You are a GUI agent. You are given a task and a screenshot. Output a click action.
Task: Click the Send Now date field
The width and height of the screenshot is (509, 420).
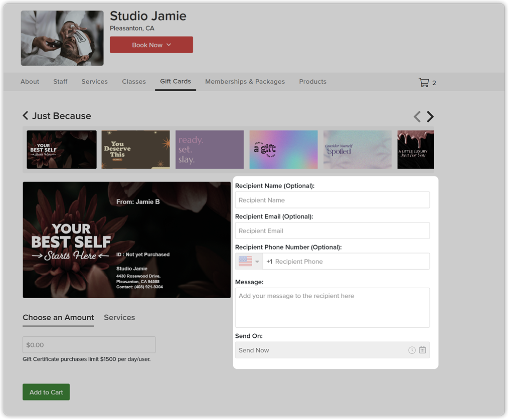(x=332, y=350)
